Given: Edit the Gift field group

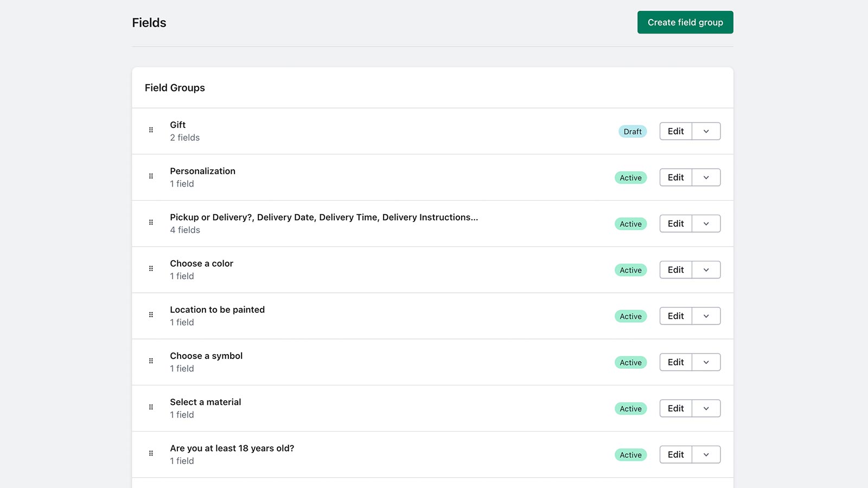Looking at the screenshot, I should tap(675, 131).
